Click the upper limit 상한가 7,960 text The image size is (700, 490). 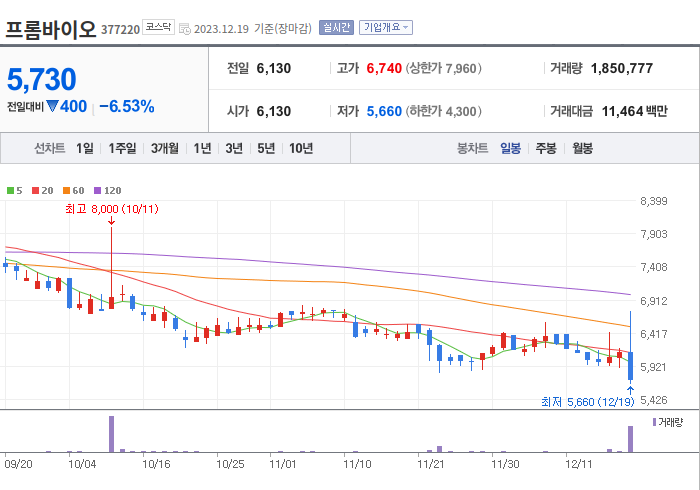[x=443, y=68]
